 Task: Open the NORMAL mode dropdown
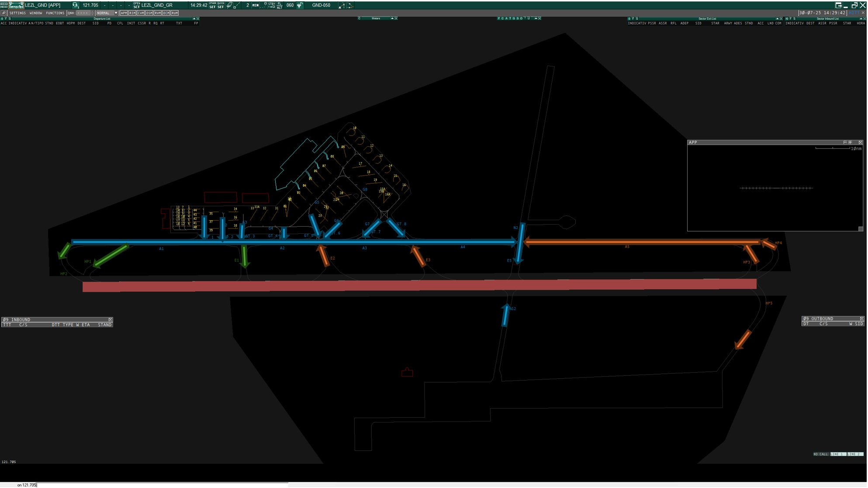[x=107, y=13]
